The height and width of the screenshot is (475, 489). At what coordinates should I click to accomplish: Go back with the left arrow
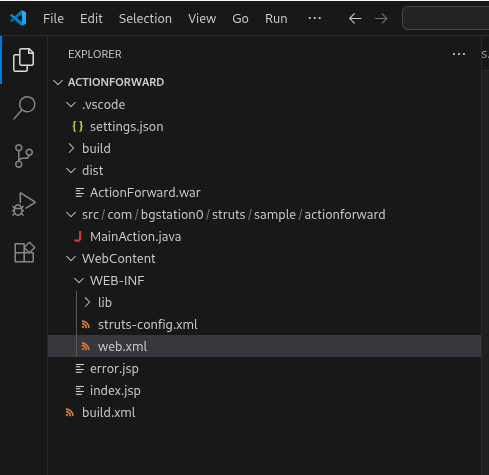(355, 19)
